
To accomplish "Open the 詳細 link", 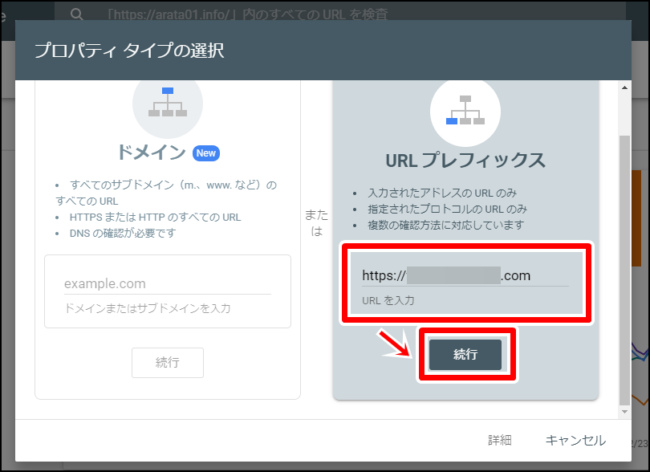I will [500, 440].
